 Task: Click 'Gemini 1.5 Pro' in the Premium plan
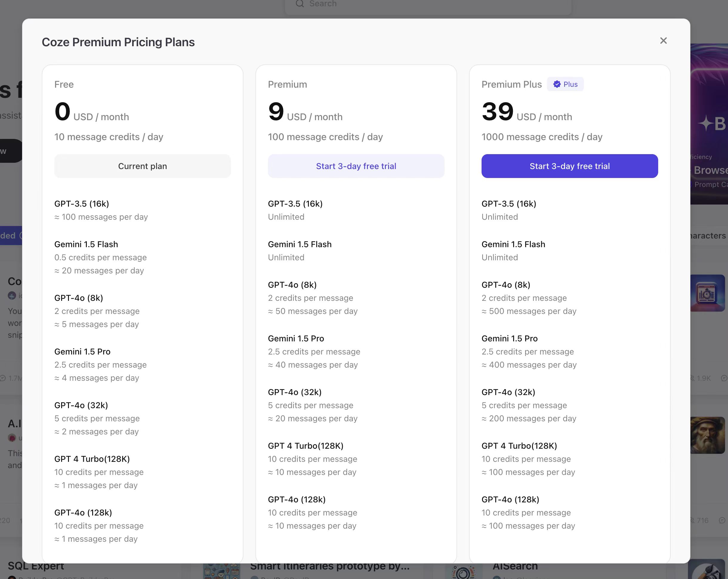pos(296,338)
